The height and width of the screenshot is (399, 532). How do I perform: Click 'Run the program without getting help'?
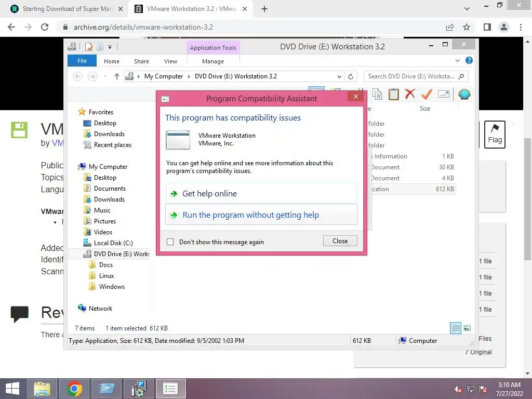pyautogui.click(x=261, y=215)
